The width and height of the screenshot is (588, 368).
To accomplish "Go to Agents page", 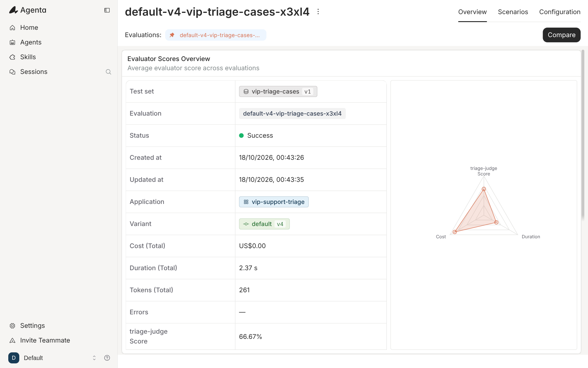I will (x=31, y=42).
